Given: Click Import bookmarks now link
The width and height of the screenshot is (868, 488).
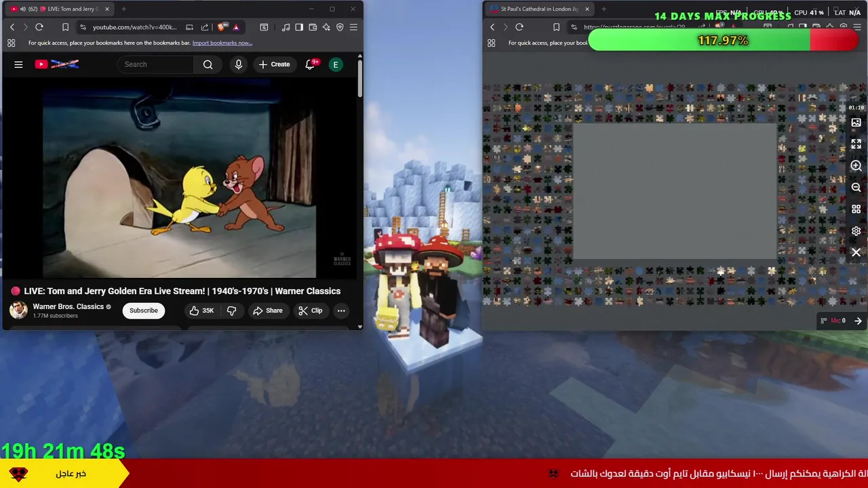Looking at the screenshot, I should 222,43.
